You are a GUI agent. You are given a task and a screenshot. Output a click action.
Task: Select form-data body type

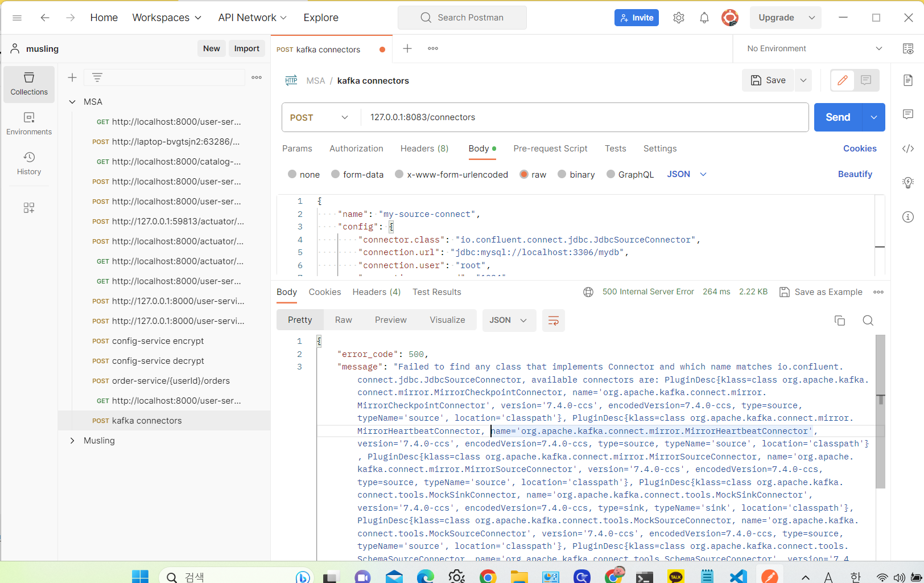tap(335, 174)
